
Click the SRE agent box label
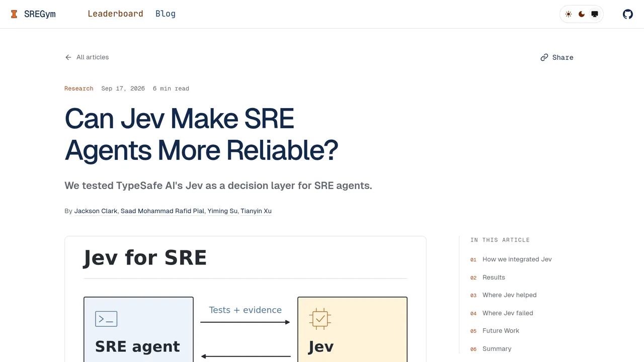[x=137, y=346]
